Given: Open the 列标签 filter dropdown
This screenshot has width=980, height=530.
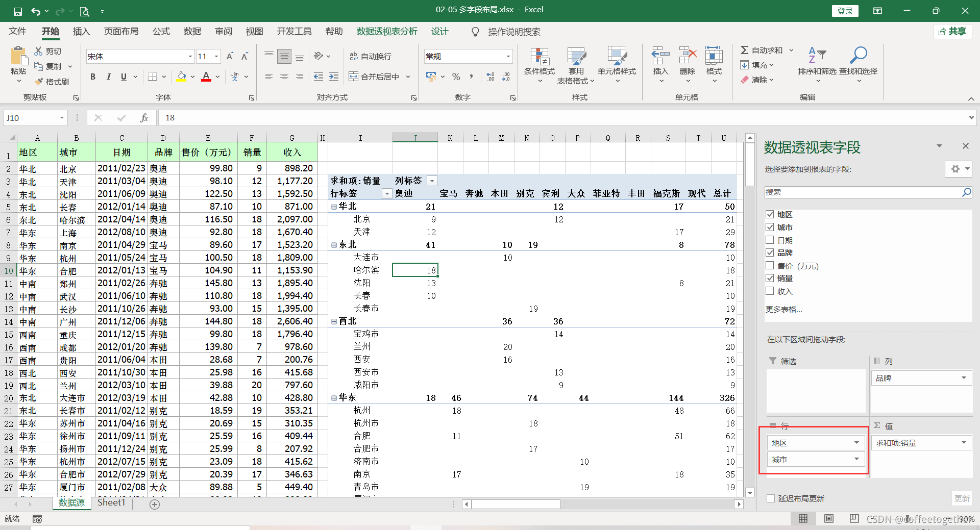Looking at the screenshot, I should [x=432, y=181].
